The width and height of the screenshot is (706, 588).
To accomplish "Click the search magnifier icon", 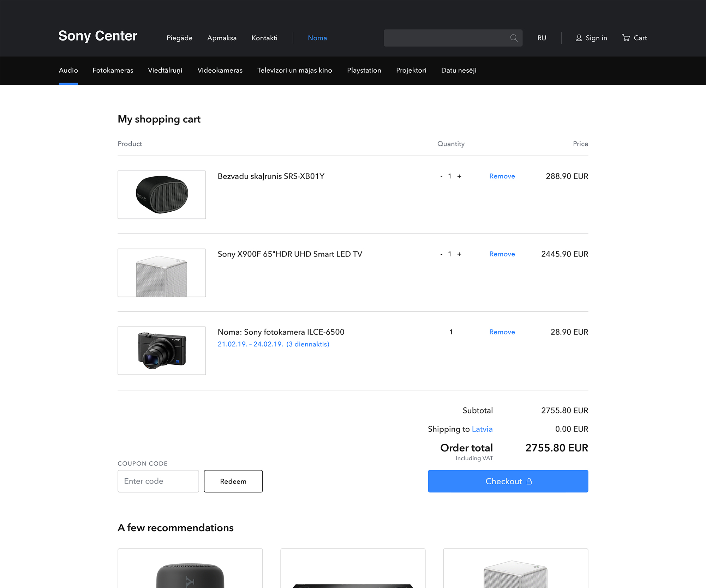I will coord(514,38).
